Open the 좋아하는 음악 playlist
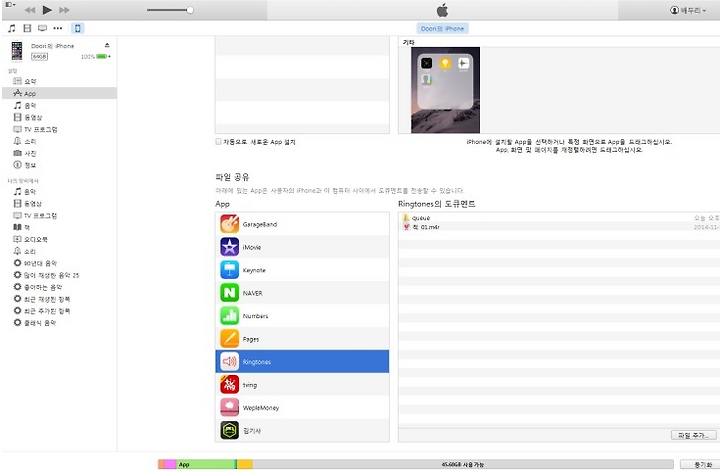Viewport: 720px width, 473px height. (x=59, y=287)
